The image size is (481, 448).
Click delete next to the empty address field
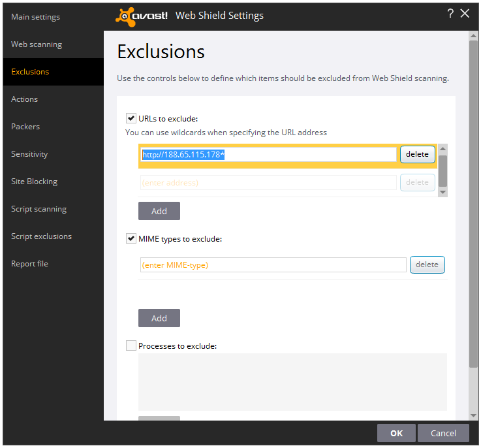pos(418,182)
